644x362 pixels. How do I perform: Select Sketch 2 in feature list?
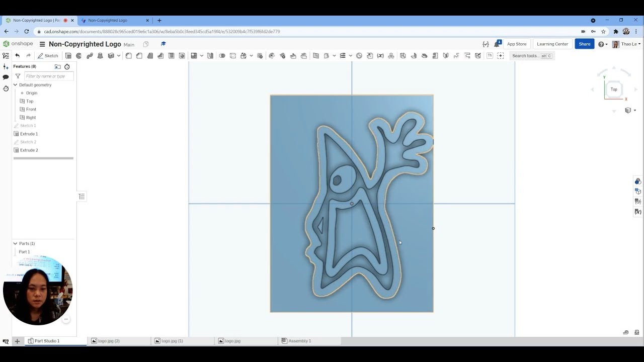click(x=28, y=142)
